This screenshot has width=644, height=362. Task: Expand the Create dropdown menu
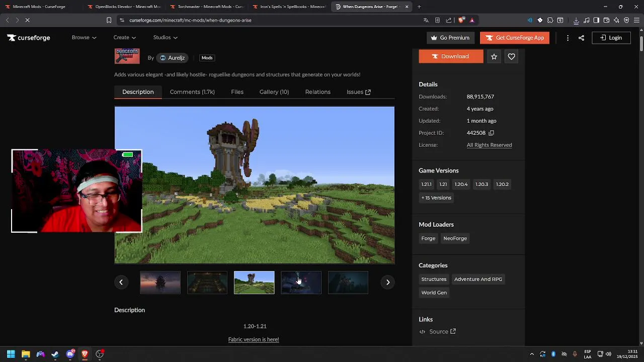coord(124,37)
